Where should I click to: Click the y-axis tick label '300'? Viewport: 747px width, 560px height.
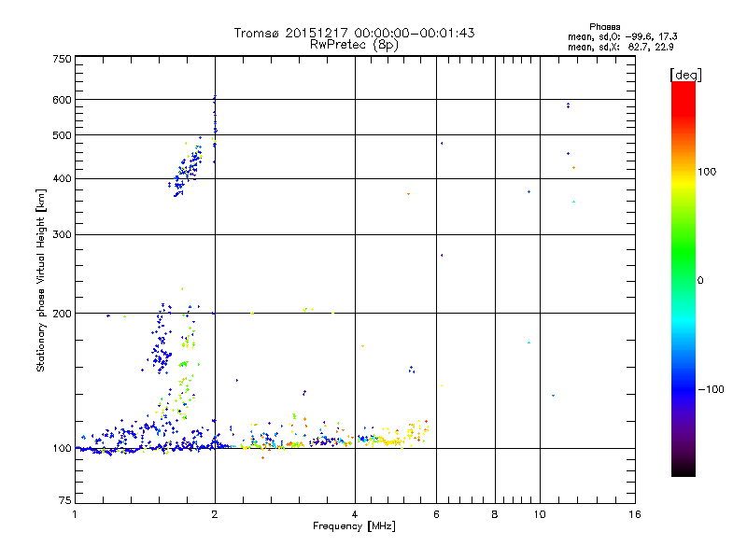(63, 235)
